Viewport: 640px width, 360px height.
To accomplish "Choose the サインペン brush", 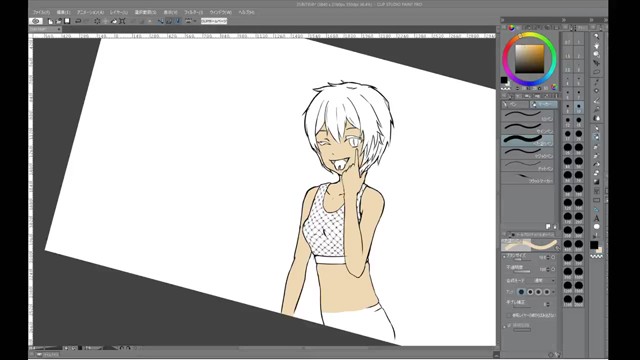I will click(527, 128).
